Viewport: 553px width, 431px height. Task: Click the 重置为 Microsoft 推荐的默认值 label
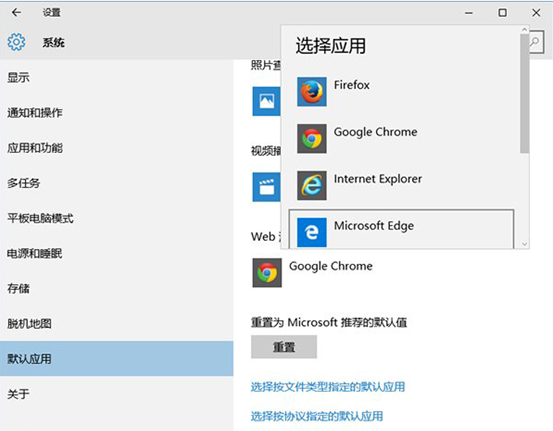(x=329, y=322)
